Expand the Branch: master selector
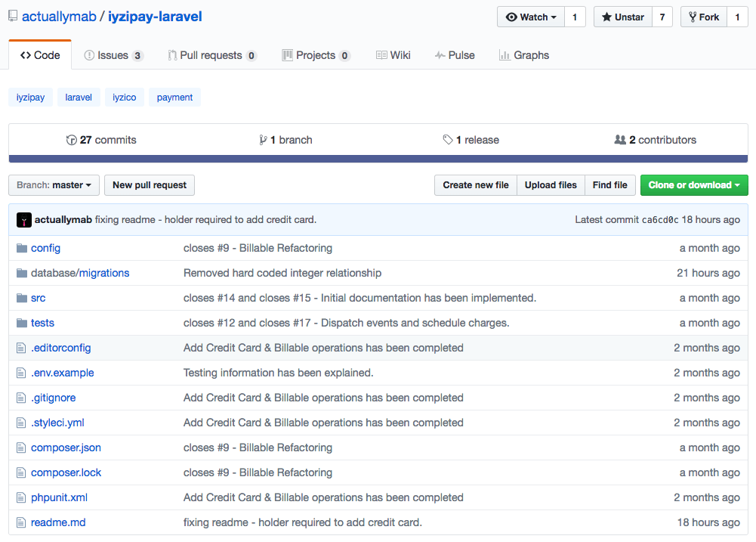Image resolution: width=756 pixels, height=542 pixels. click(54, 185)
